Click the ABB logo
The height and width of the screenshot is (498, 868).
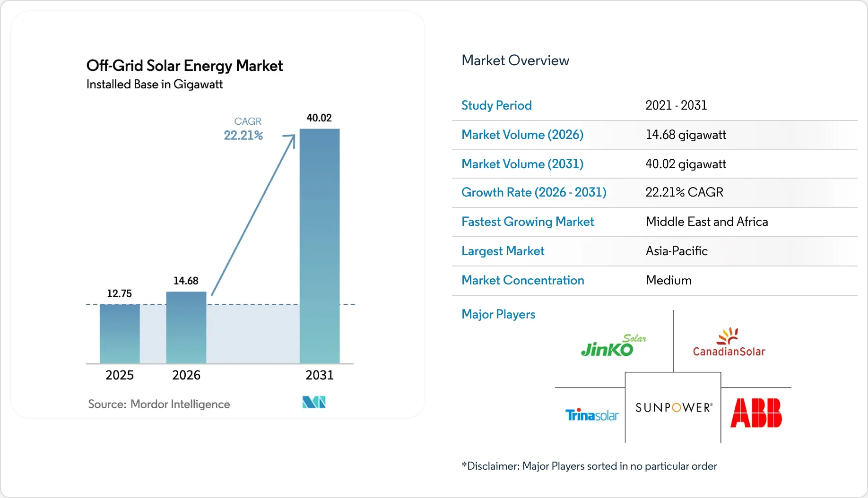pyautogui.click(x=756, y=413)
